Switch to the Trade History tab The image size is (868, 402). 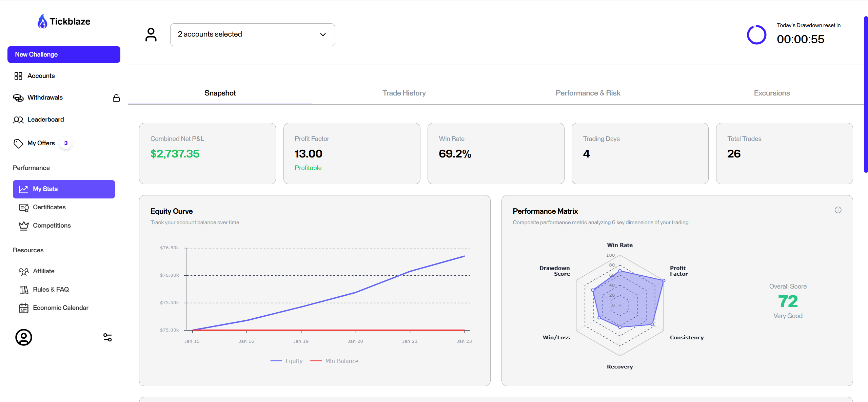(404, 93)
